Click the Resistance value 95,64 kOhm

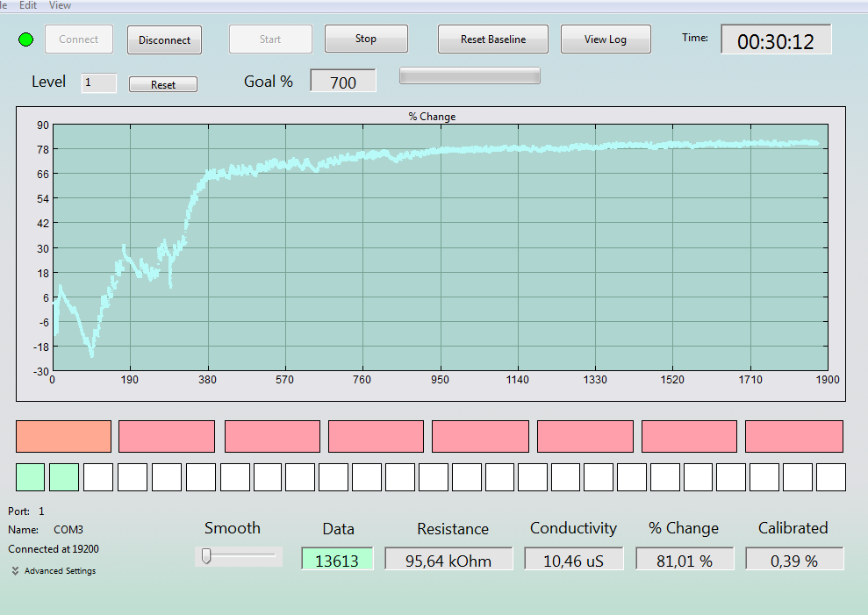(448, 559)
